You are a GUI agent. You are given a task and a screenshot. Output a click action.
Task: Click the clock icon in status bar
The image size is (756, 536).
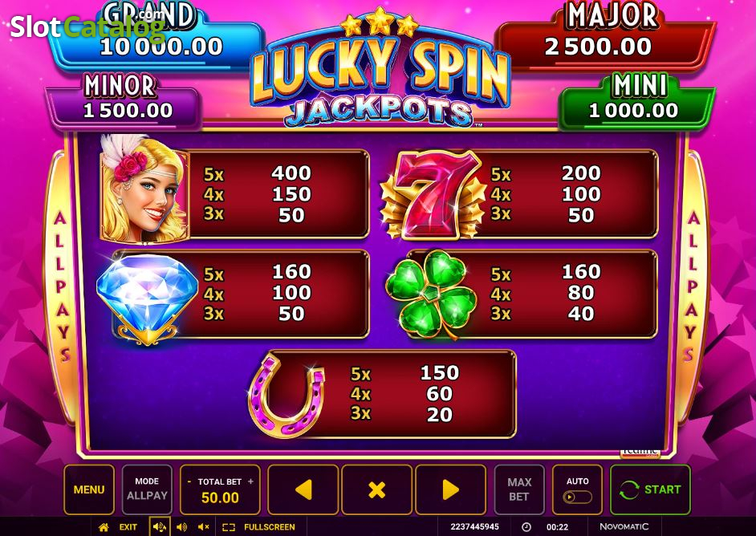(x=526, y=527)
